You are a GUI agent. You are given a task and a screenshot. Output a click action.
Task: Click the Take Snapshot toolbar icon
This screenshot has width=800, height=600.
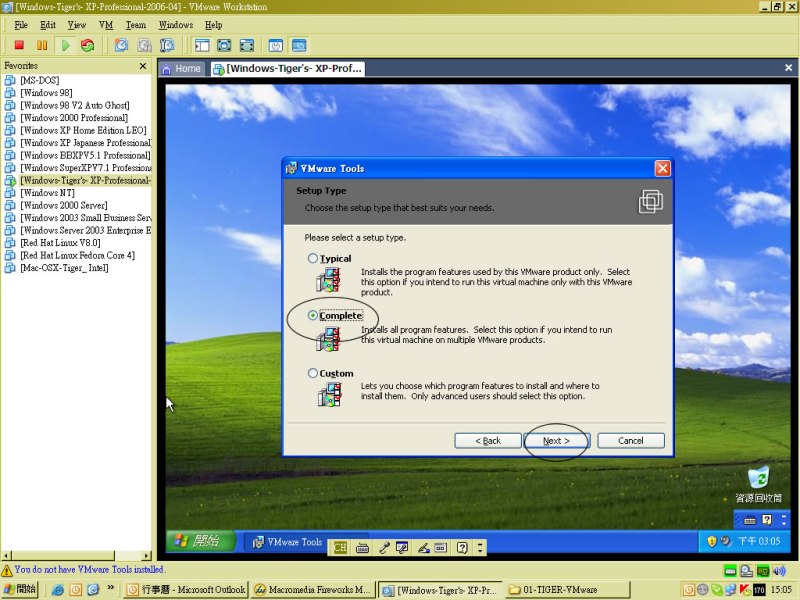121,45
